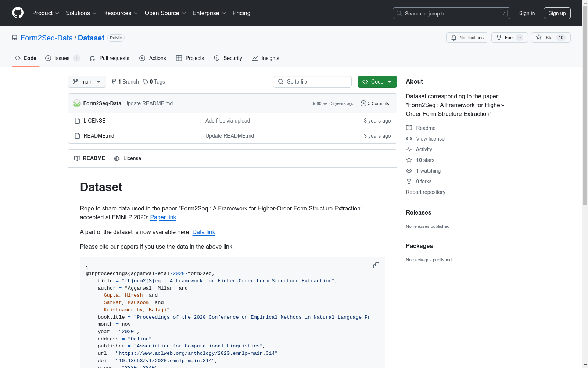Open the Pull requests tab
The height and width of the screenshot is (368, 588).
click(110, 58)
